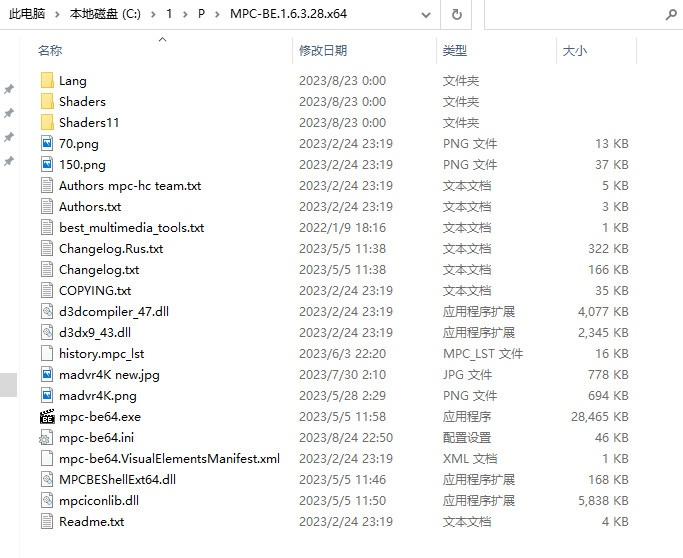Select the history.mpc_lst file name
This screenshot has width=683, height=558.
101,354
